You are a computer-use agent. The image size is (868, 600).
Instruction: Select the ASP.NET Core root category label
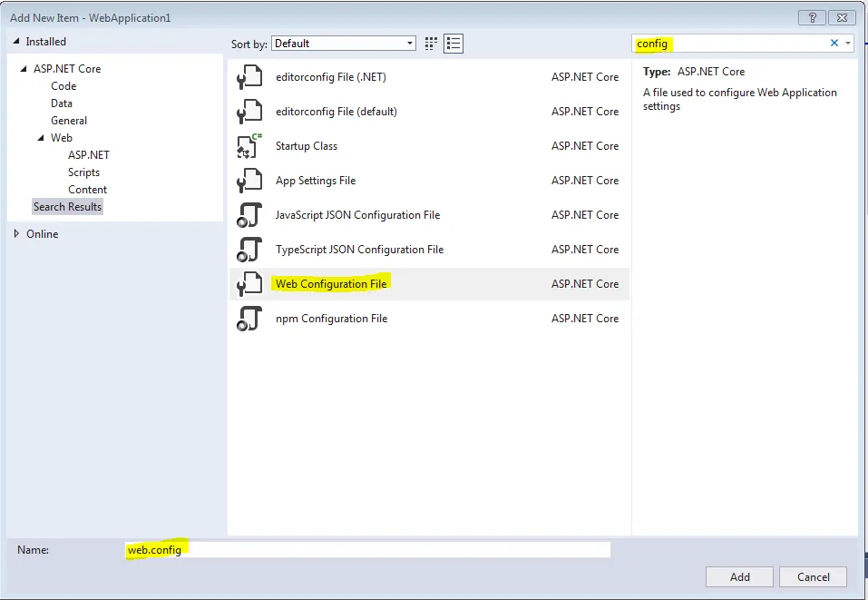pos(67,69)
